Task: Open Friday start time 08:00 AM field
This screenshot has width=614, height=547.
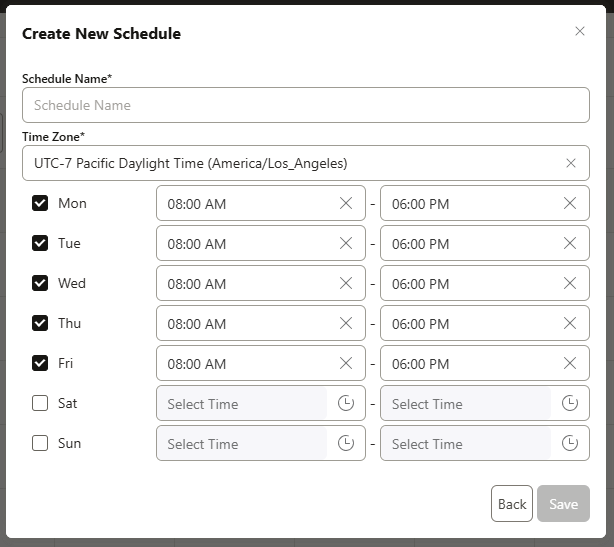Action: pos(261,363)
